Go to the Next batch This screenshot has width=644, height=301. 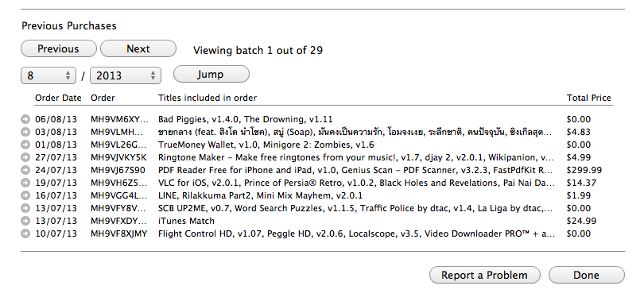[x=138, y=48]
